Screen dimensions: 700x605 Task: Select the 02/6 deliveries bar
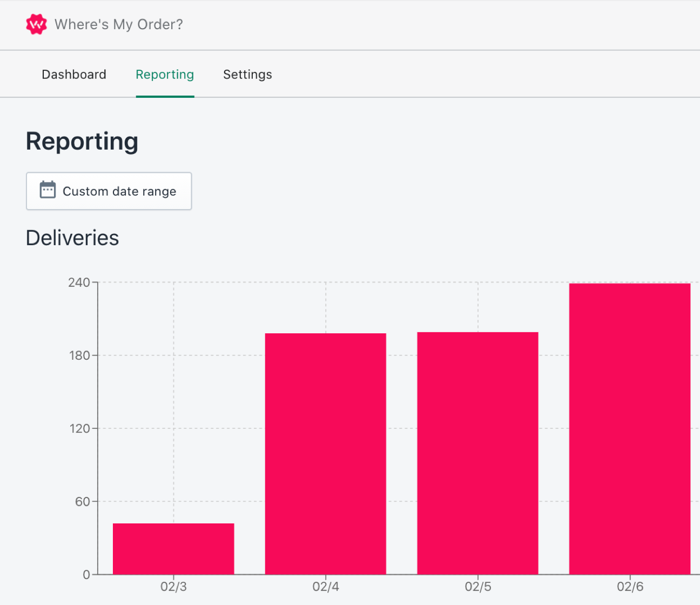630,429
